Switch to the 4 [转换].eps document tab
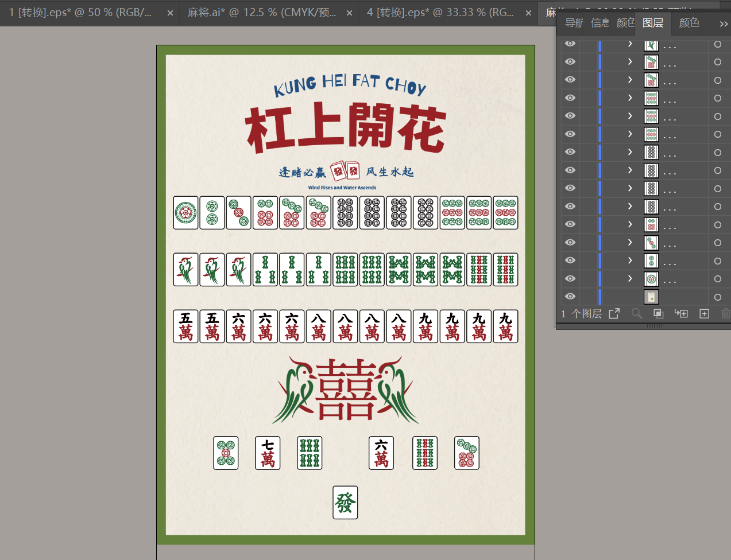The image size is (731, 560). (440, 13)
